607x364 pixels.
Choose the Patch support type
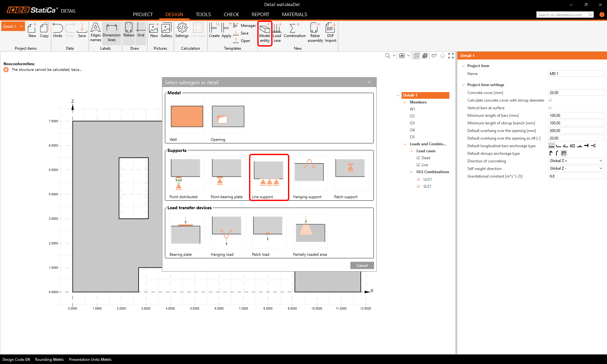(351, 177)
